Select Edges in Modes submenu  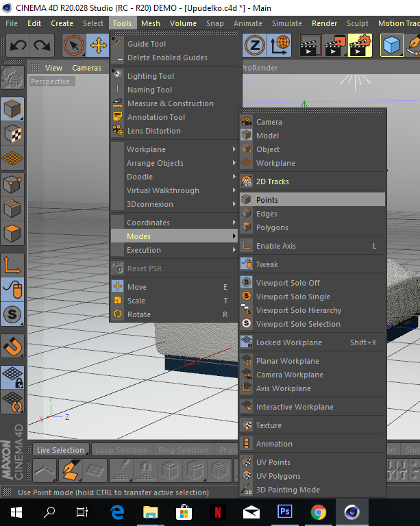[312, 214]
